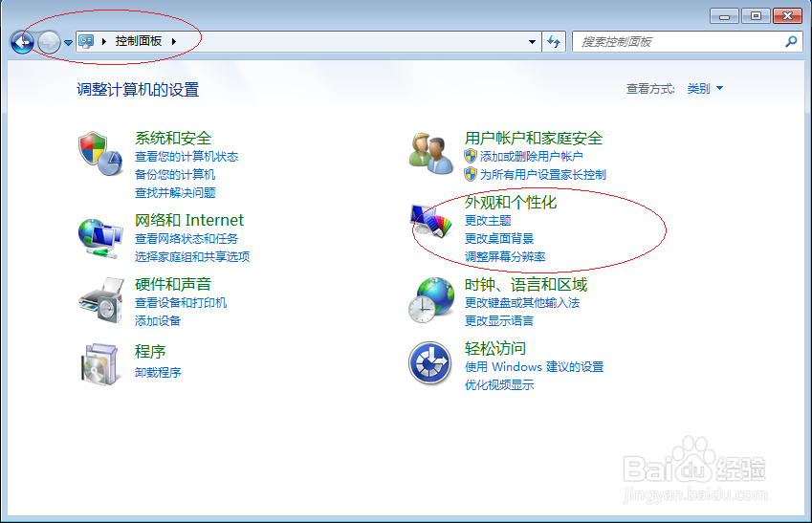Open 时钟、语言和区域 category
The height and width of the screenshot is (523, 812).
tap(526, 284)
